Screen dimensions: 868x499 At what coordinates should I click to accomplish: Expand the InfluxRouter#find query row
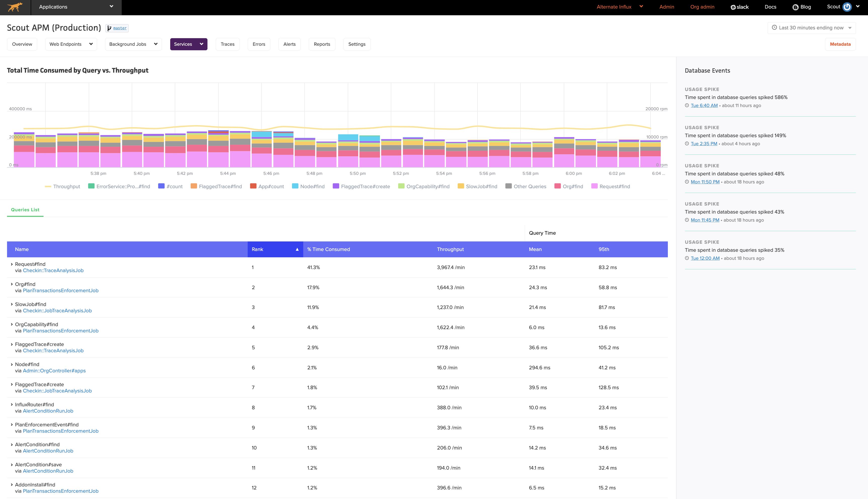pos(12,405)
